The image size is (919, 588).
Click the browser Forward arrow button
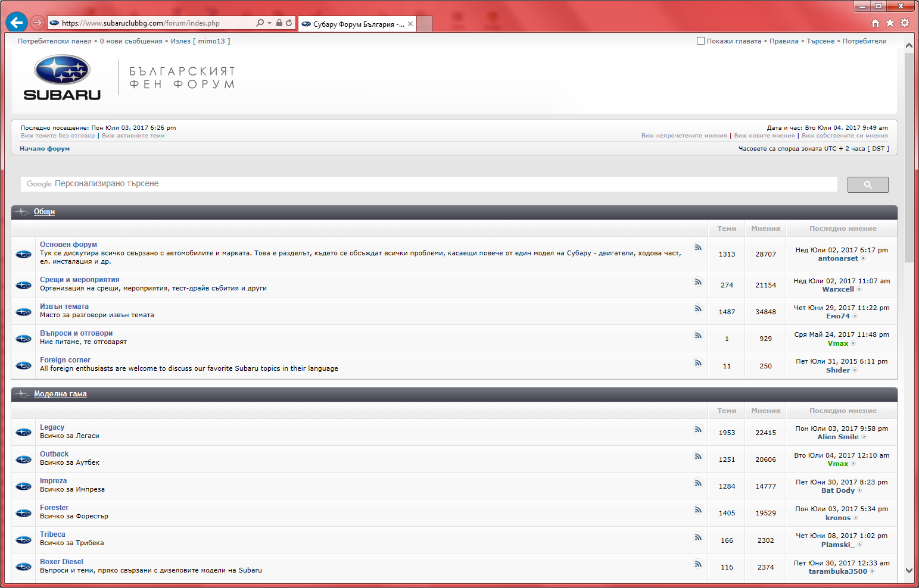(x=38, y=23)
